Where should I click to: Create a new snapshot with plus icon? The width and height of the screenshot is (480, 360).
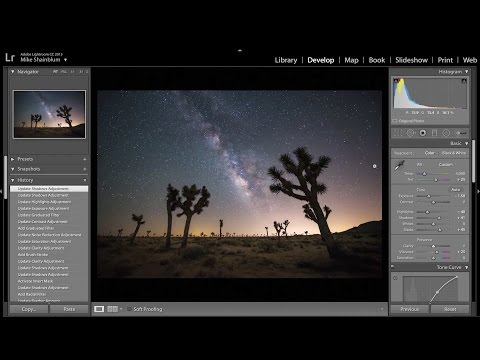pyautogui.click(x=85, y=169)
